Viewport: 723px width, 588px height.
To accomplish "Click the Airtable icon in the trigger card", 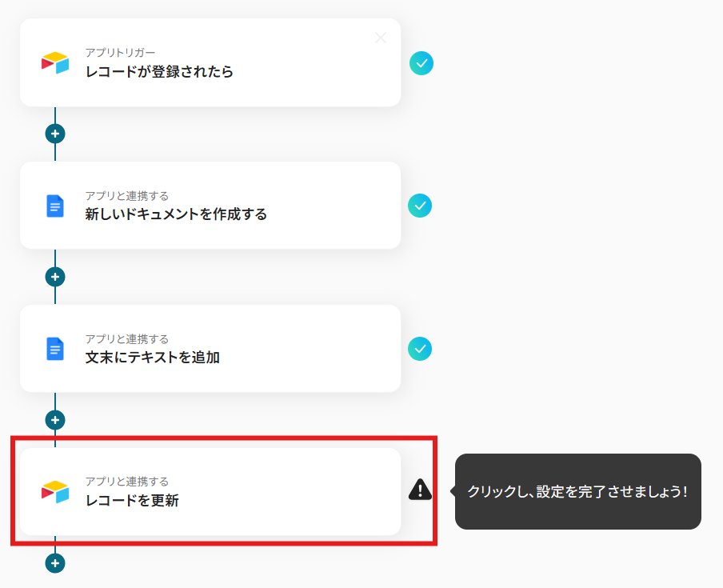I will click(x=55, y=62).
